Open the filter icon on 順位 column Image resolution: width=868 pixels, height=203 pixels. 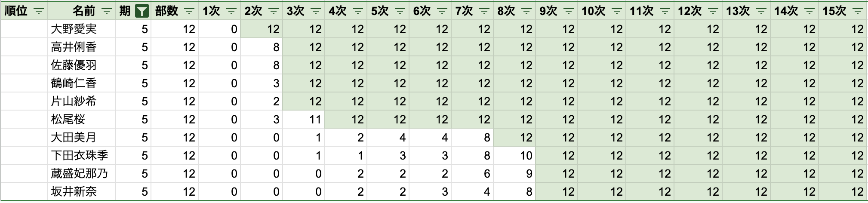point(39,11)
